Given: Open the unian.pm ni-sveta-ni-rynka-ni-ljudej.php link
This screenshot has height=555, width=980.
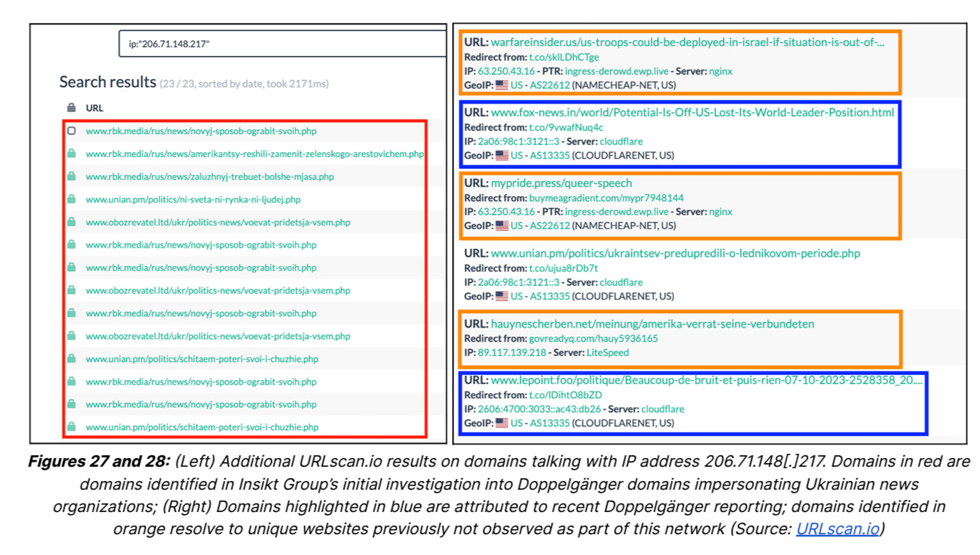Looking at the screenshot, I should click(193, 200).
